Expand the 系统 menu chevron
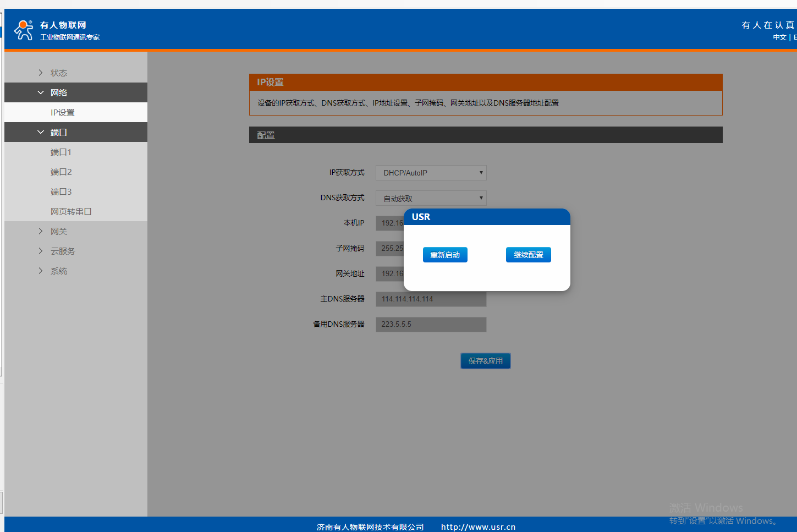 [41, 271]
